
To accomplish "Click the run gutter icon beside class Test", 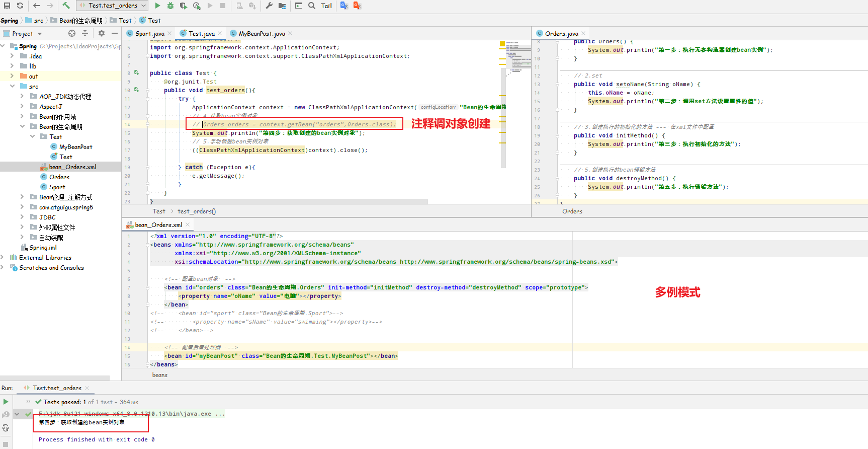I will pyautogui.click(x=136, y=73).
